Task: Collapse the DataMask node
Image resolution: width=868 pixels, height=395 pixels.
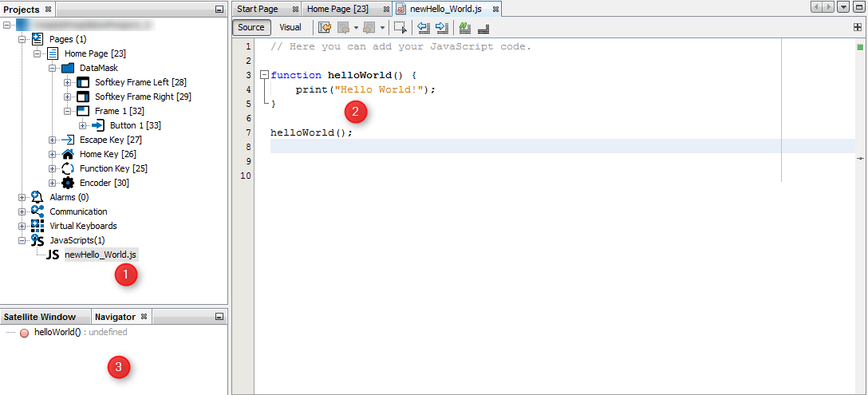Action: 52,68
